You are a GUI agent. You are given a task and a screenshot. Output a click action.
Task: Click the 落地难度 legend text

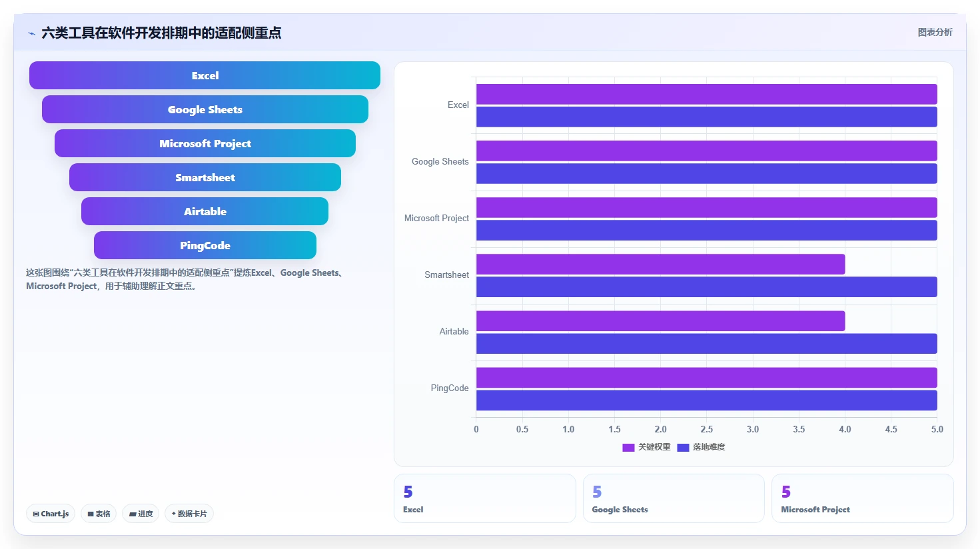click(709, 447)
